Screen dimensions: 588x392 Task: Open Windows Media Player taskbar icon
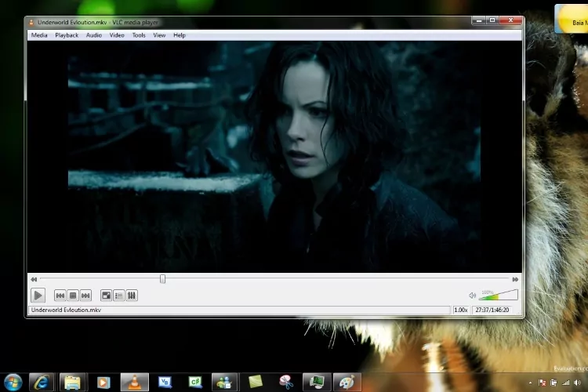pyautogui.click(x=103, y=383)
